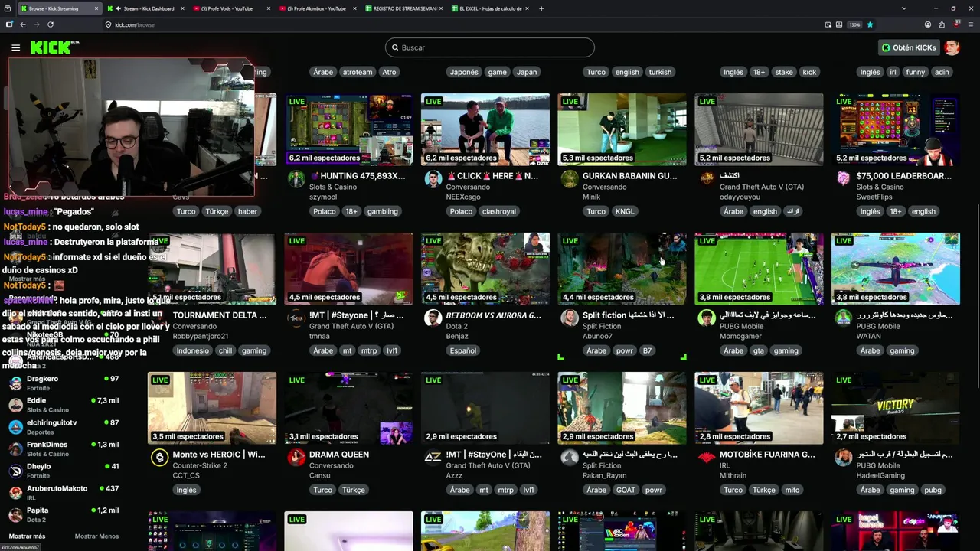Open a new browser tab
This screenshot has width=980, height=551.
tap(541, 8)
